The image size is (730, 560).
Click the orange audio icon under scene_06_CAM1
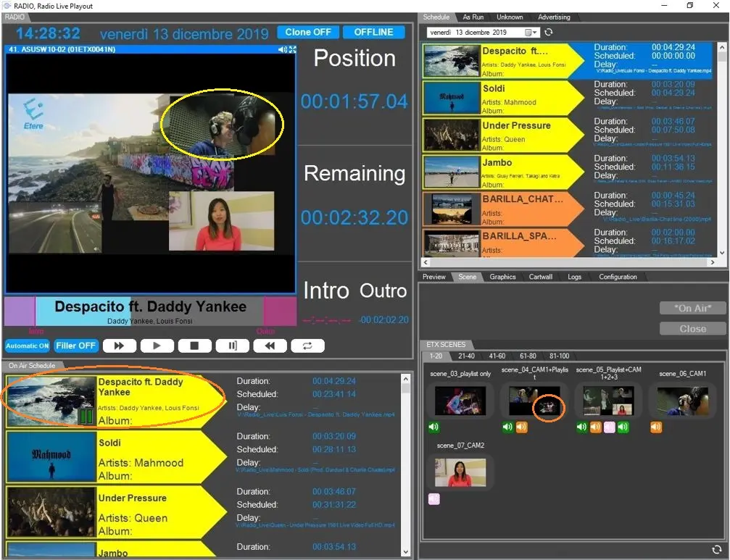coord(656,427)
